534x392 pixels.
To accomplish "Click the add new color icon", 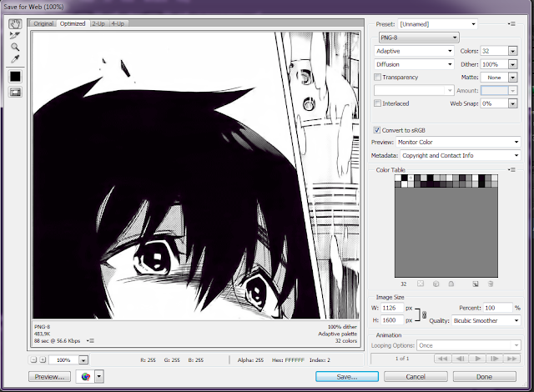I will [x=476, y=284].
